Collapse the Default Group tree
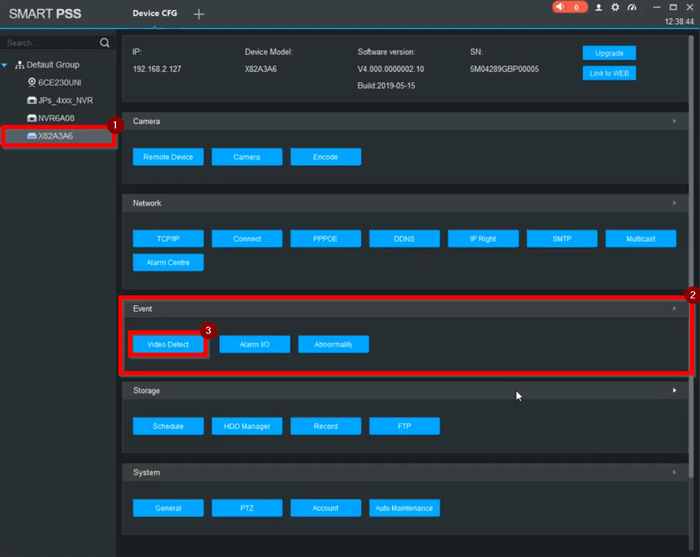700x557 pixels. 6,65
